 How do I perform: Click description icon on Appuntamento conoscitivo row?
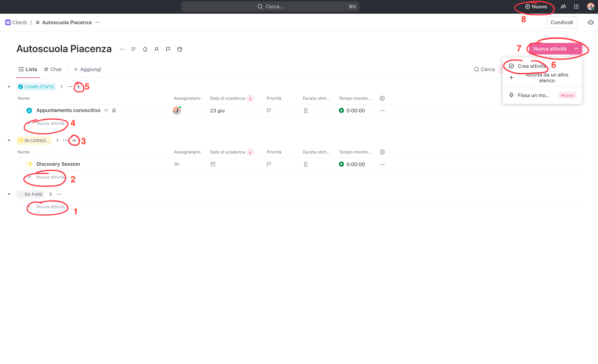point(106,110)
